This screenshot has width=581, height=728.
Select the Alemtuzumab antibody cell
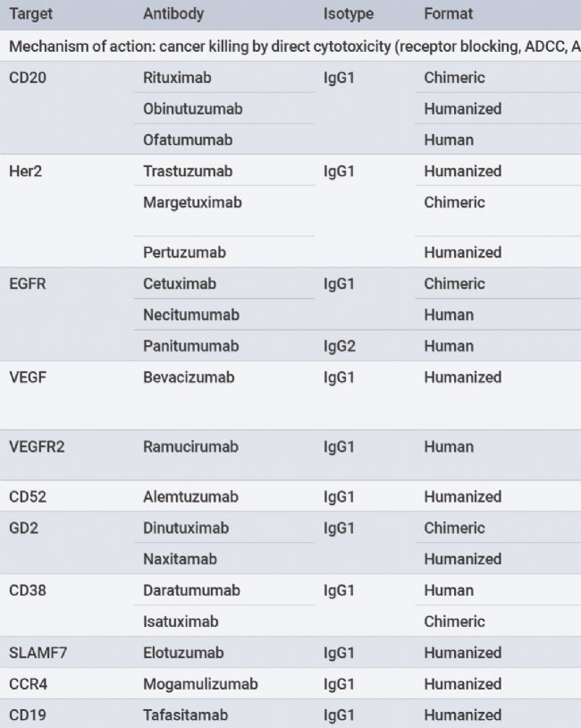click(189, 497)
